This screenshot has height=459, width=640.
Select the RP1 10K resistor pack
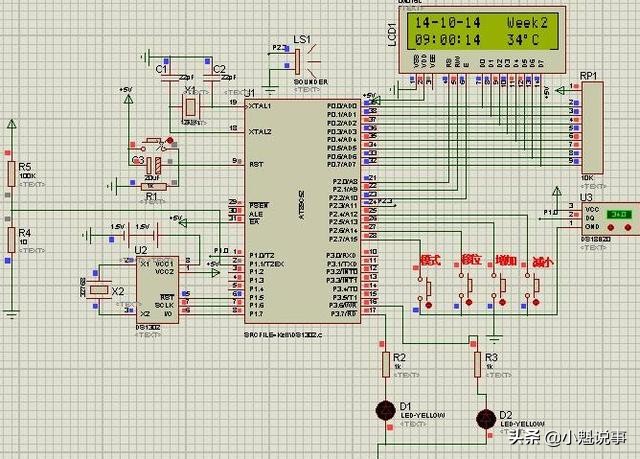coord(592,127)
